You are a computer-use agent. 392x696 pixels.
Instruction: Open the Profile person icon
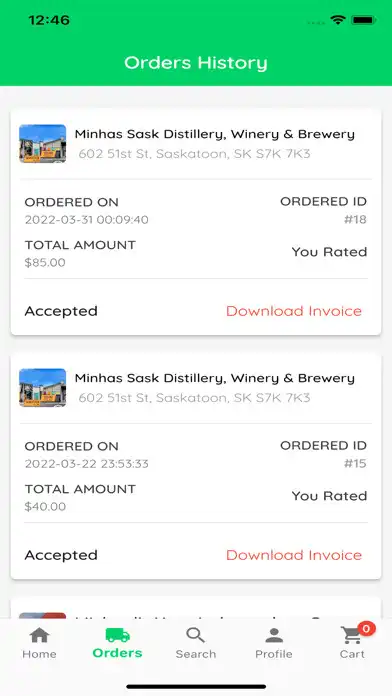point(274,635)
